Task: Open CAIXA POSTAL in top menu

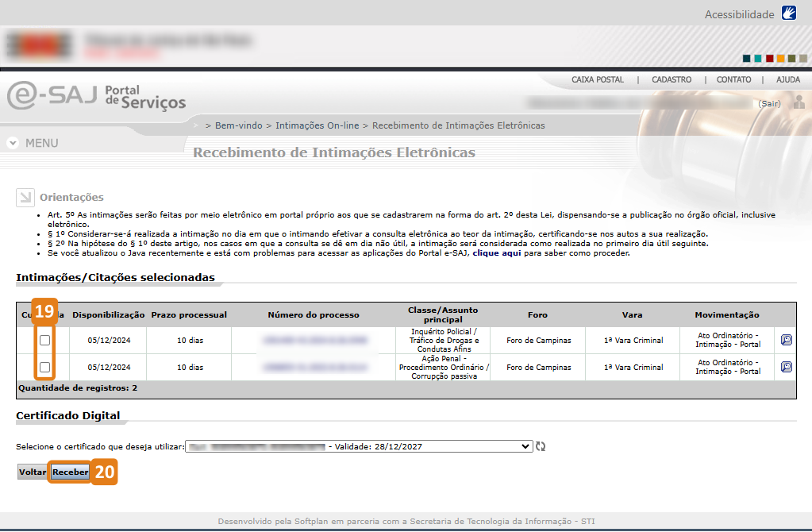Action: tap(598, 79)
